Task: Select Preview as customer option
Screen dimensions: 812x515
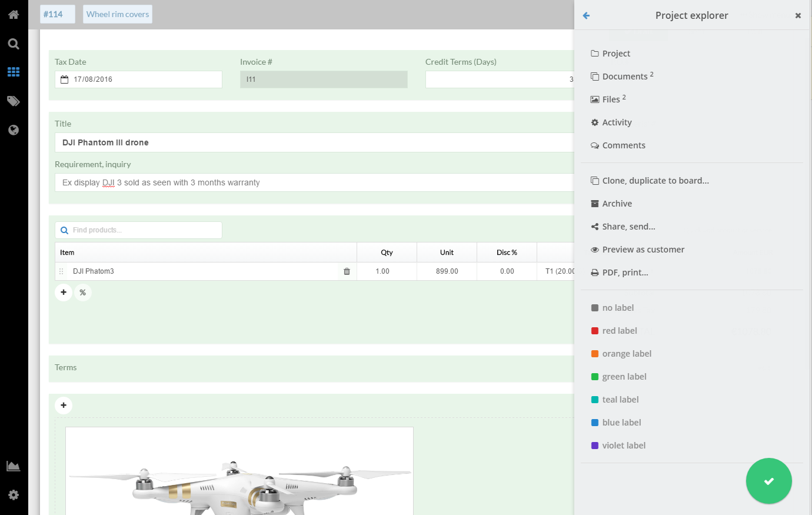Action: coord(643,250)
